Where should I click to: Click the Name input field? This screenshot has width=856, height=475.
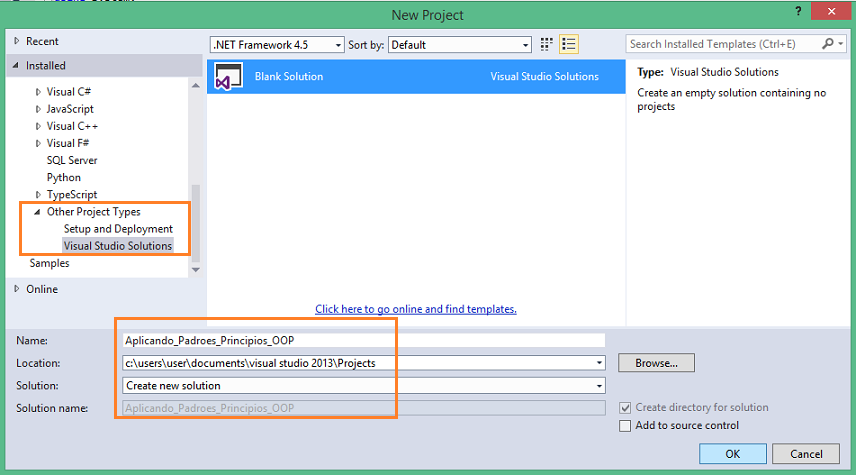pyautogui.click(x=364, y=341)
